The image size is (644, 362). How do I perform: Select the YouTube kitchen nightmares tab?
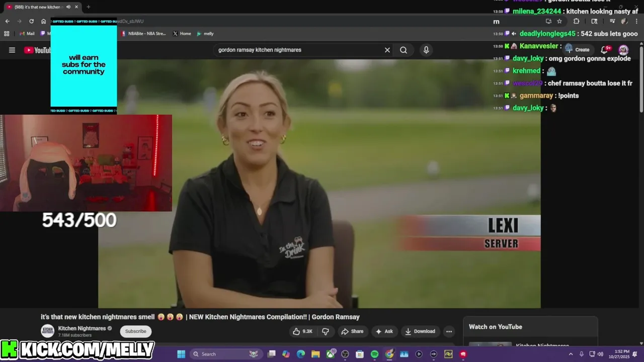pyautogui.click(x=41, y=7)
